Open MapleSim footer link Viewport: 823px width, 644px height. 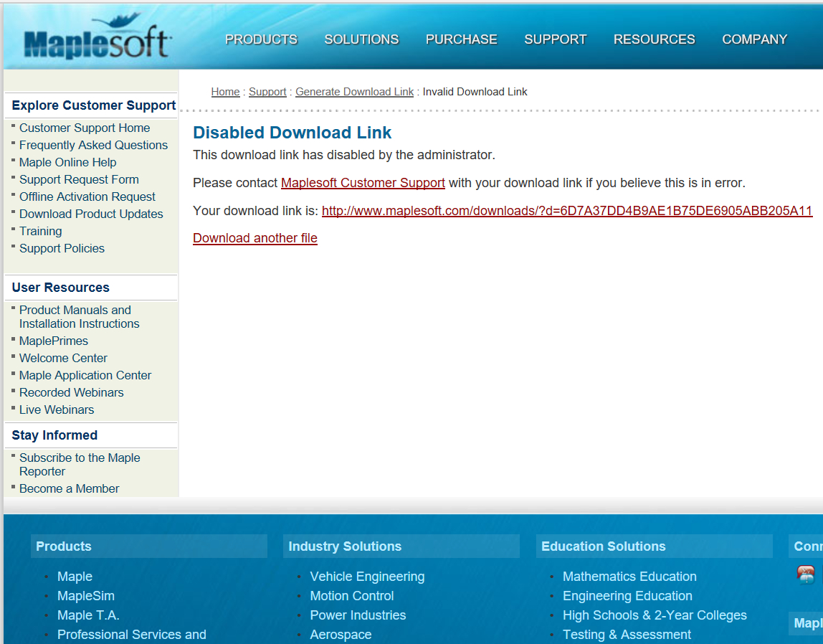coord(85,596)
